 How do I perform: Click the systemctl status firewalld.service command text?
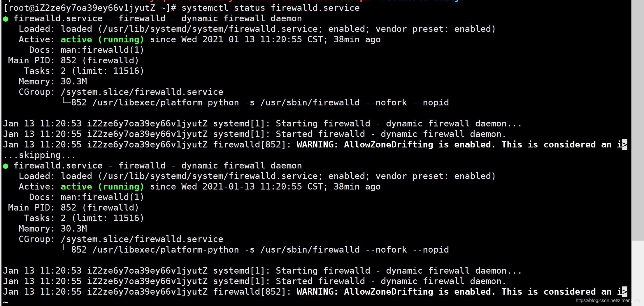pyautogui.click(x=271, y=8)
